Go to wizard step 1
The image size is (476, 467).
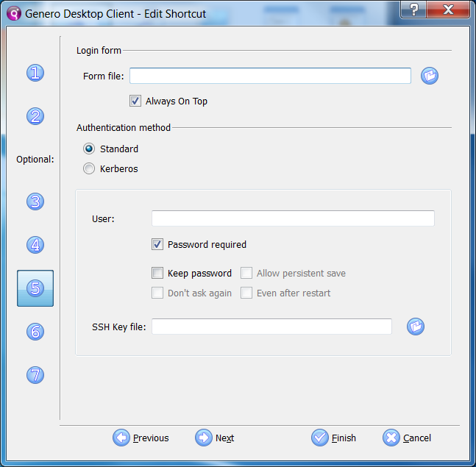click(35, 73)
